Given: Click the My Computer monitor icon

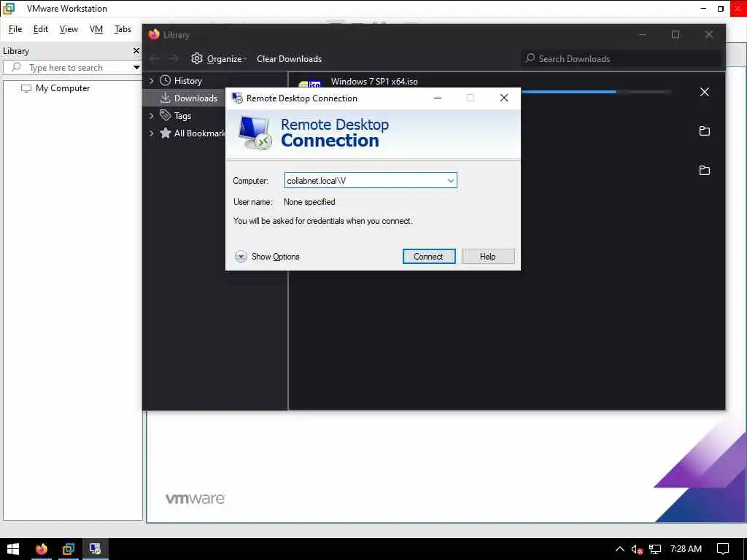Looking at the screenshot, I should pos(26,88).
